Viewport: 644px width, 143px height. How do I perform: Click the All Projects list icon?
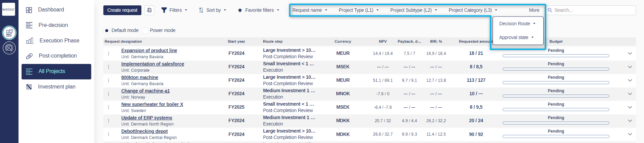point(29,71)
